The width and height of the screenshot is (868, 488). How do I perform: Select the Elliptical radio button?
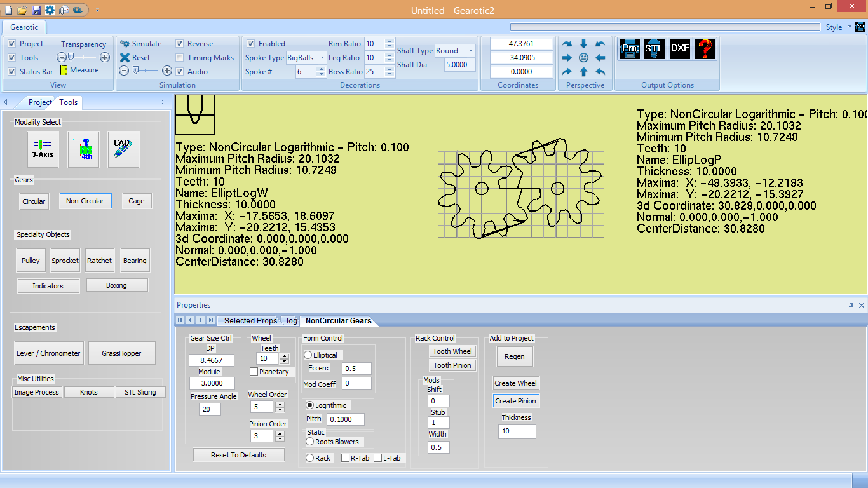[x=309, y=355]
